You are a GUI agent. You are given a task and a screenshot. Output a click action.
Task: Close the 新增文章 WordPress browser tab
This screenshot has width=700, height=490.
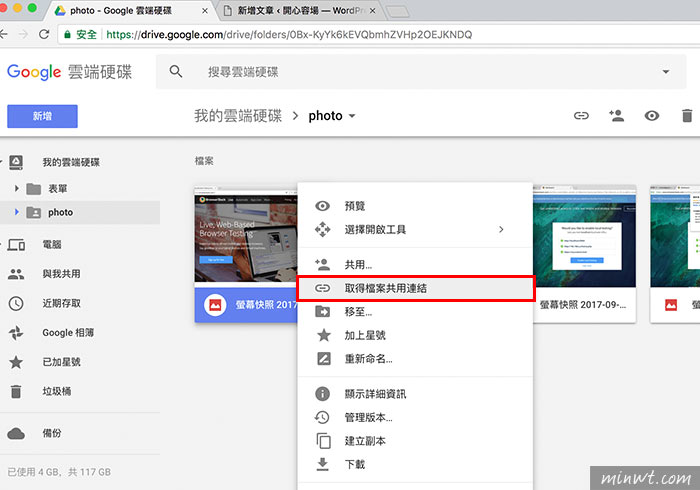372,11
